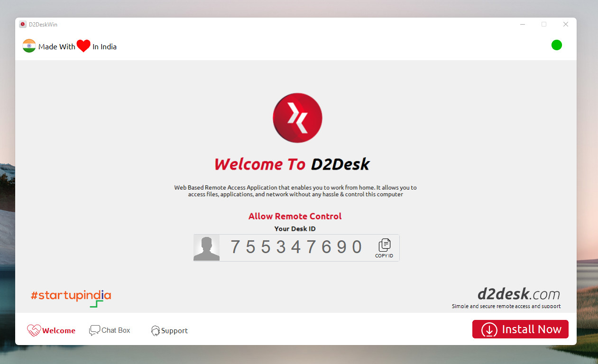Close the D2DeskWin window
The height and width of the screenshot is (364, 598).
point(566,24)
